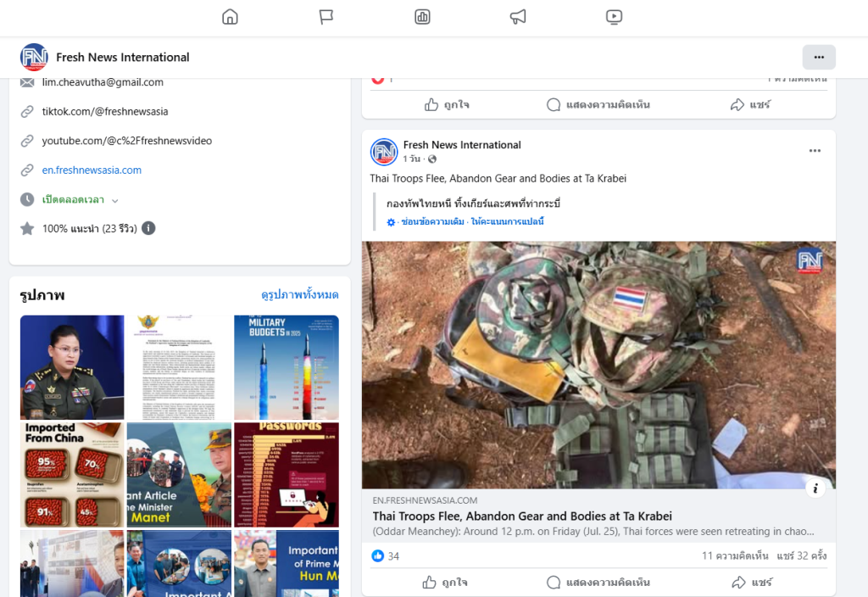
Task: View the 34 like reactions
Action: (x=386, y=555)
